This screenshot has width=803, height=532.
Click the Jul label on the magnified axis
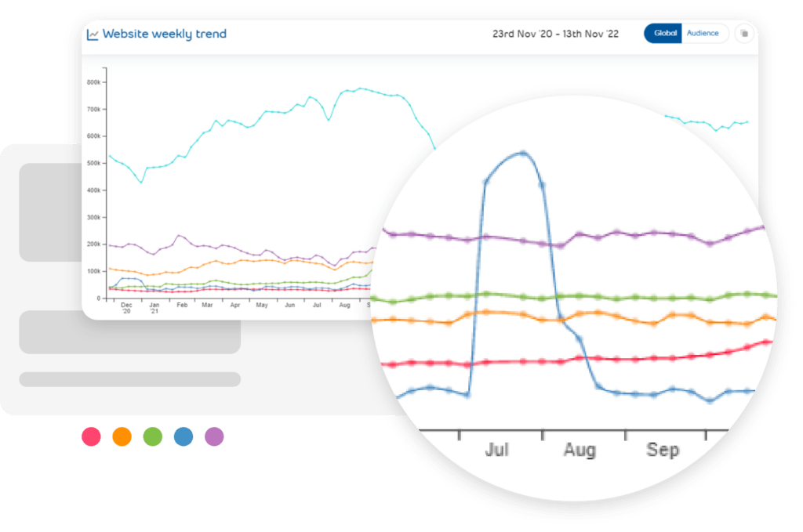click(x=496, y=450)
